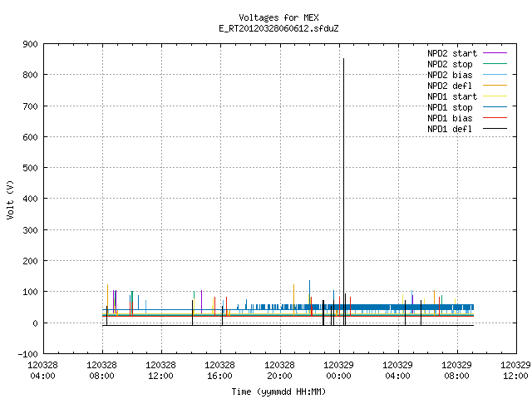Click the '120329 12:00' time tick label
This screenshot has height=399, width=532.
point(515,371)
